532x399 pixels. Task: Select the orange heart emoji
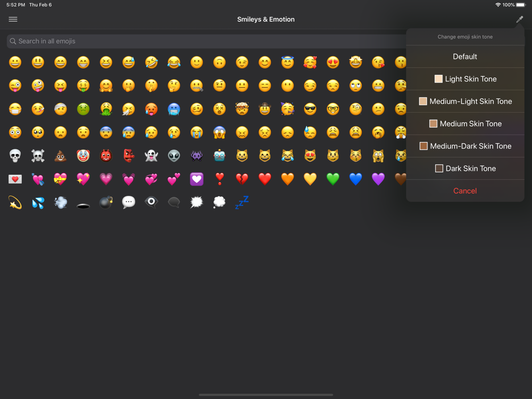287,179
